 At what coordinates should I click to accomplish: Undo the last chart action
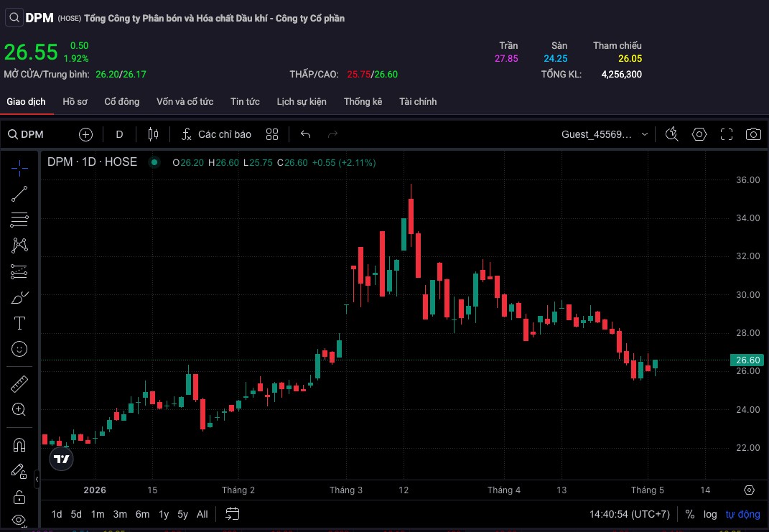(306, 134)
